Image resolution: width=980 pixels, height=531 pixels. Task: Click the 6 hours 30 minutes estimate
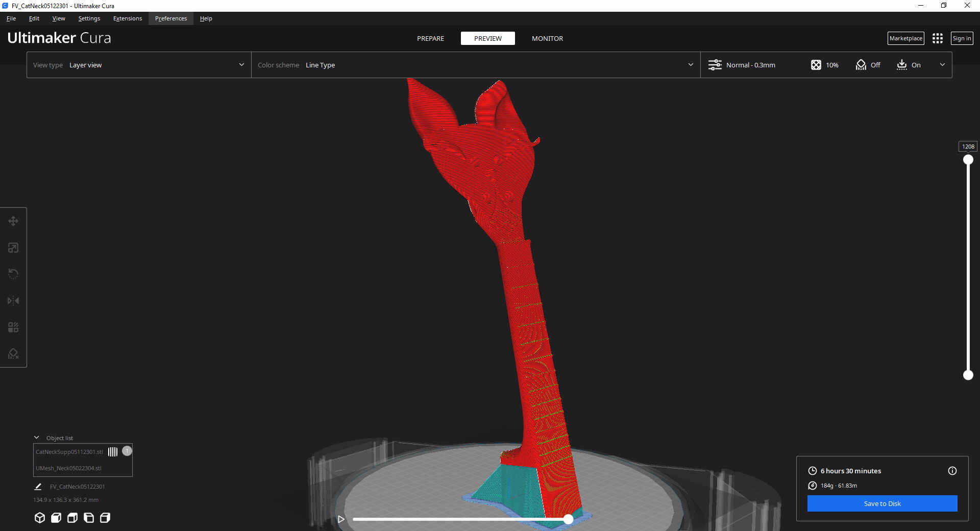pos(851,471)
